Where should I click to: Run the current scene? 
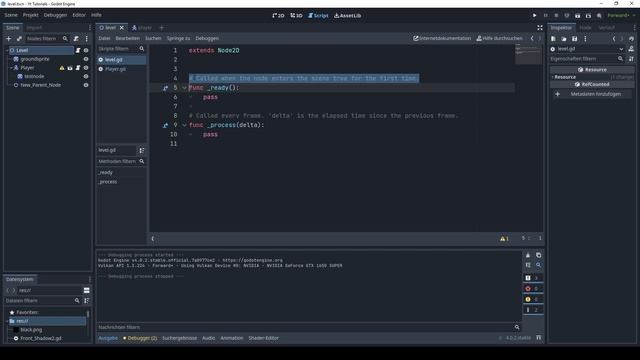[x=578, y=16]
